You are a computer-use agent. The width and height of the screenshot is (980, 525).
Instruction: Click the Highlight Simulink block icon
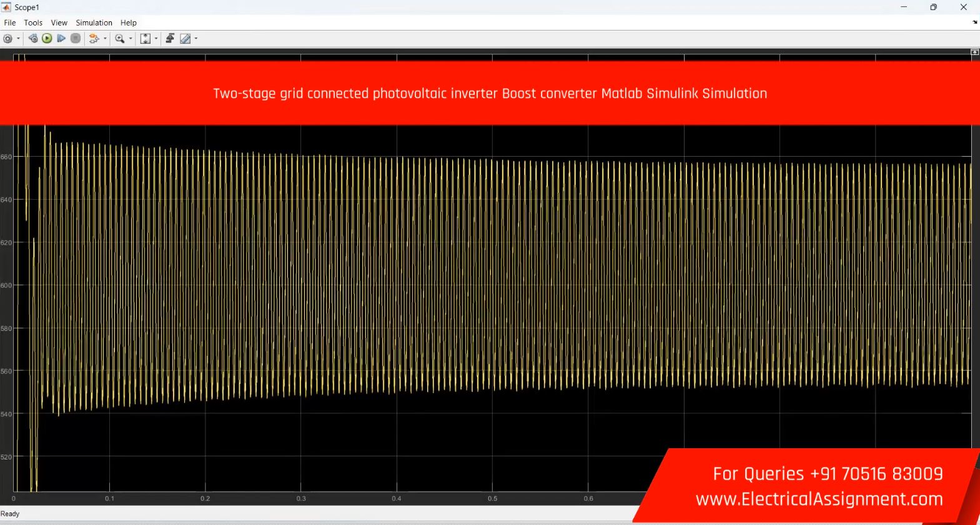pos(94,39)
